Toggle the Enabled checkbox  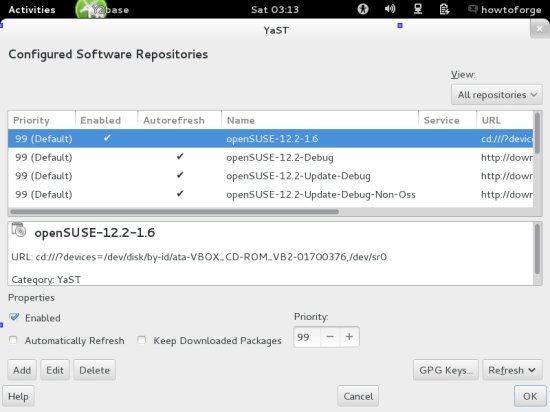[14, 317]
